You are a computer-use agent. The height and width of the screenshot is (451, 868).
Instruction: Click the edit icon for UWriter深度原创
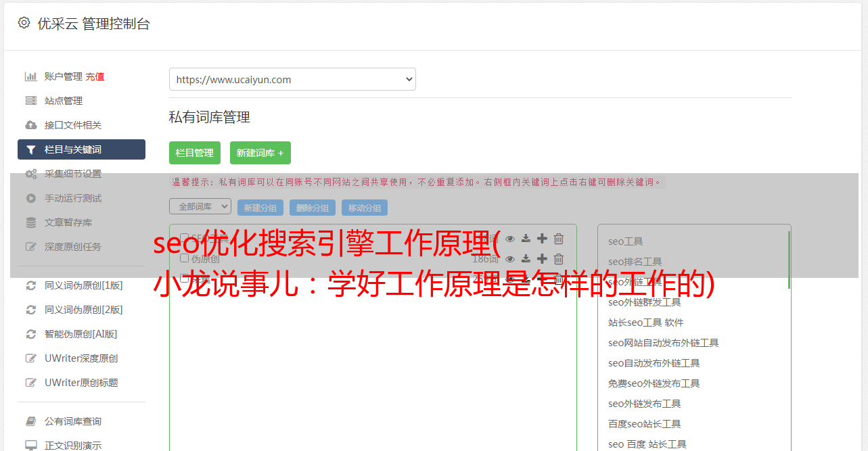click(30, 358)
